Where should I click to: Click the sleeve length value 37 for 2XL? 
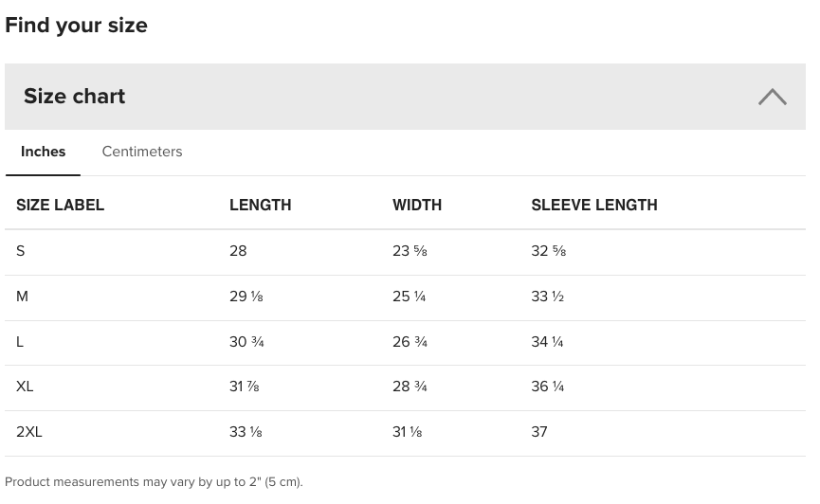pos(539,432)
